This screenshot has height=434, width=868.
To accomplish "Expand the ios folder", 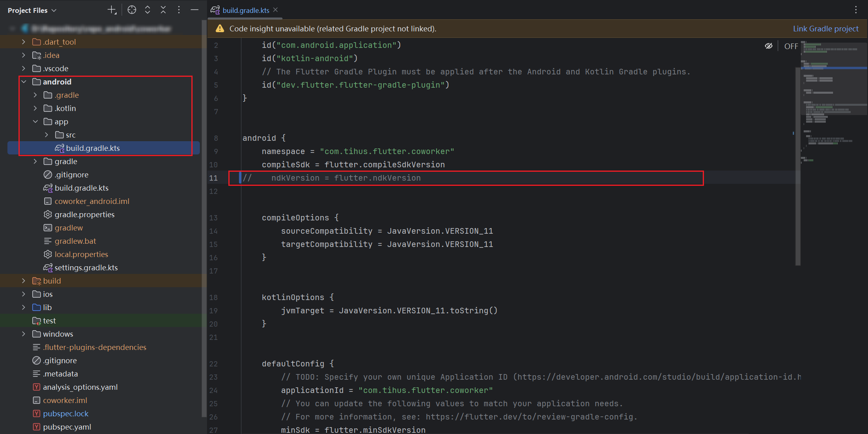I will pos(23,294).
